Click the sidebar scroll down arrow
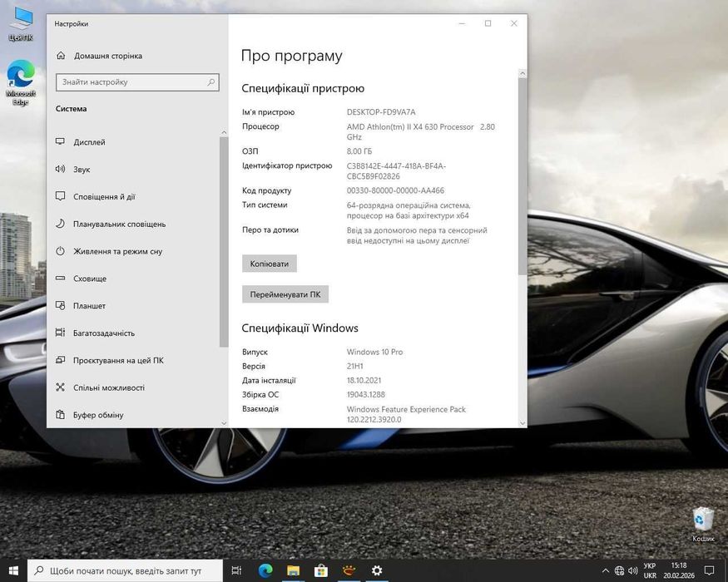 pyautogui.click(x=224, y=423)
